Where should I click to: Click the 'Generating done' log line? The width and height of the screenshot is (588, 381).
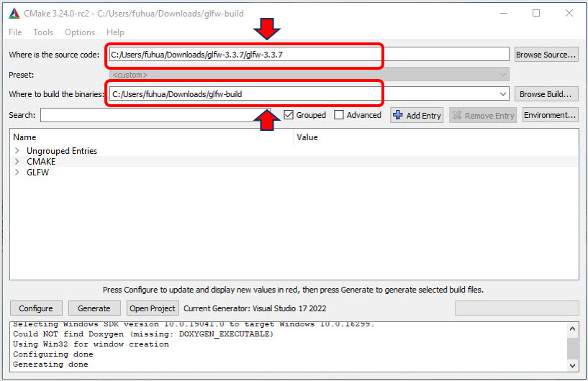pyautogui.click(x=50, y=364)
